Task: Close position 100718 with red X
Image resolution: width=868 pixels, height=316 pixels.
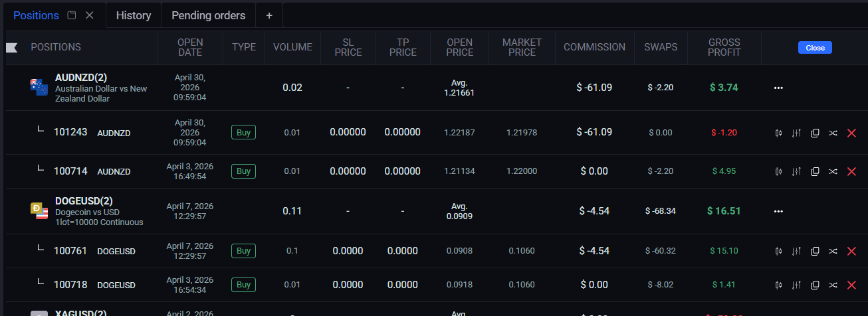Action: pos(851,285)
